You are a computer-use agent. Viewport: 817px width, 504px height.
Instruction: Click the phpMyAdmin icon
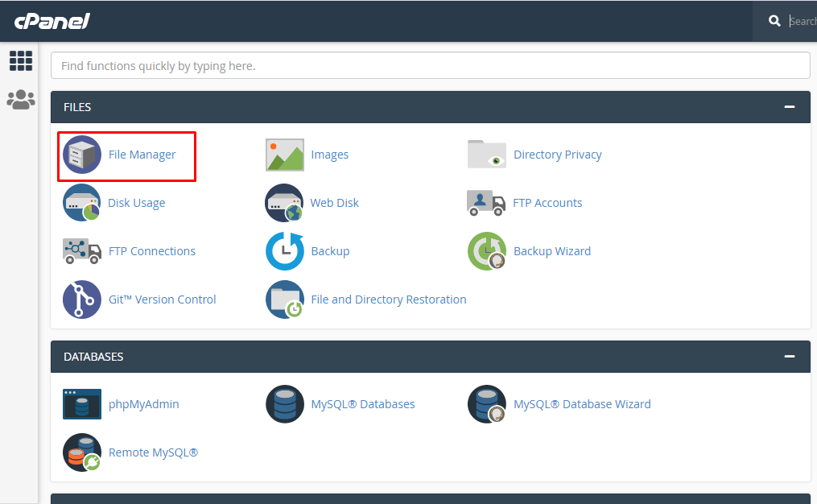click(82, 404)
